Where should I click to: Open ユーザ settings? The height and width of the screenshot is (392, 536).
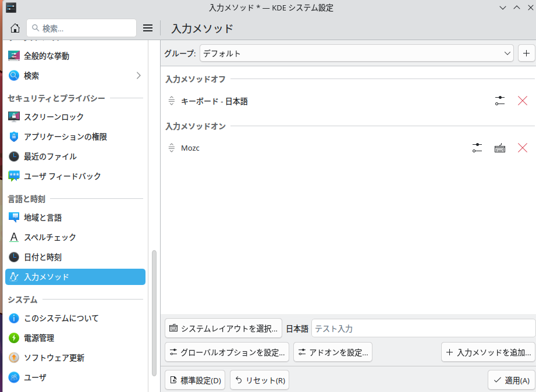coord(75,377)
